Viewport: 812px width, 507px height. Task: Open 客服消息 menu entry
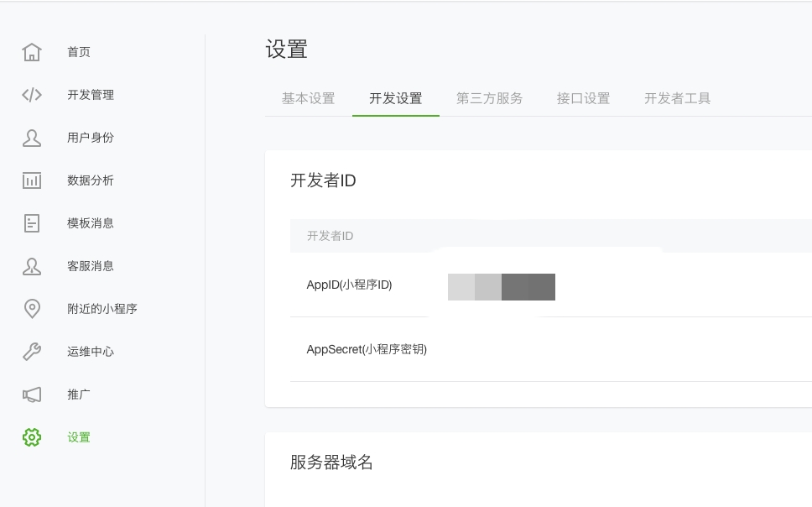91,266
